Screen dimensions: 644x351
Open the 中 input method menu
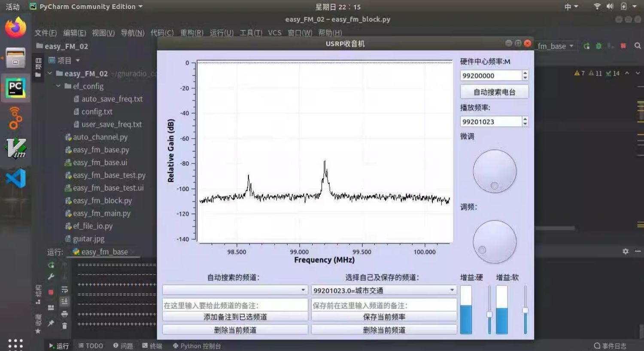(571, 6)
